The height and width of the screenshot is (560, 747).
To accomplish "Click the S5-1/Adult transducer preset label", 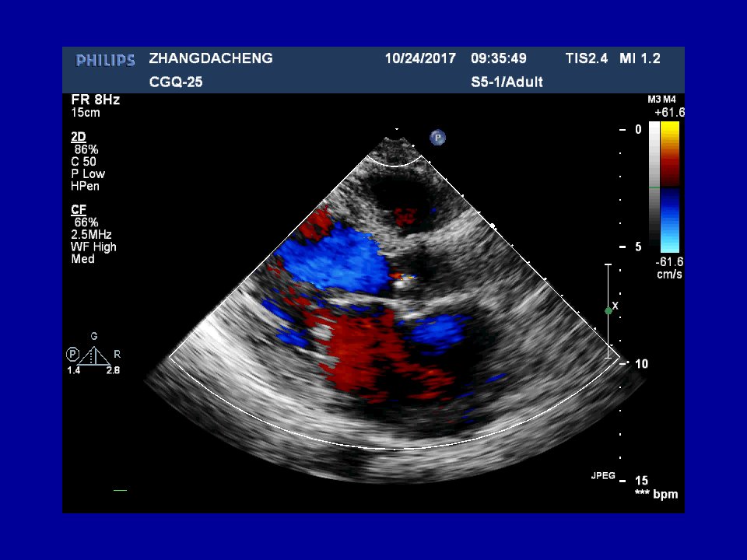I will click(507, 82).
